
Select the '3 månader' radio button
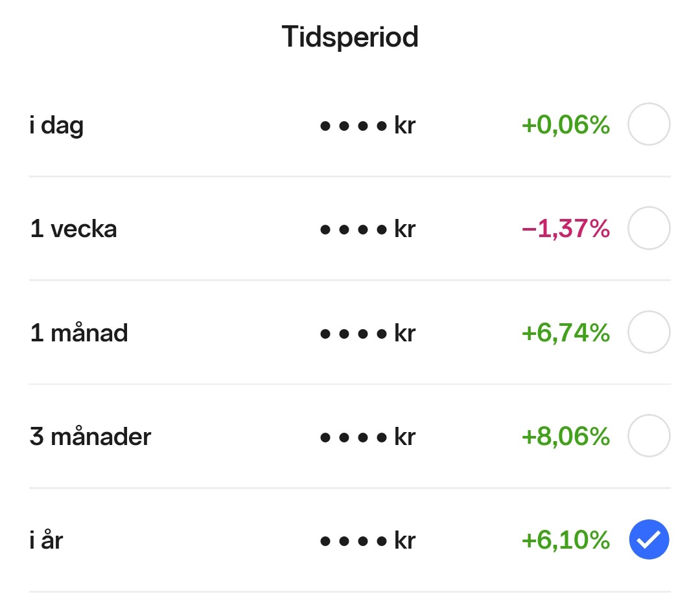[649, 436]
